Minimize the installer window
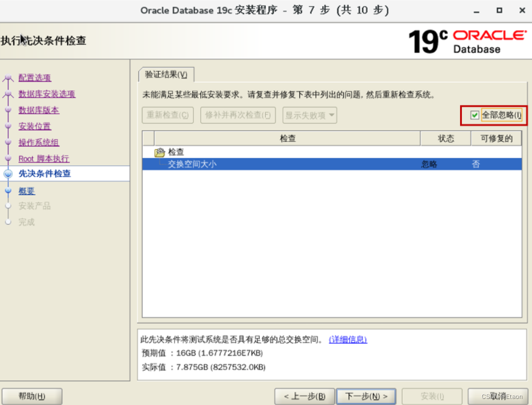This screenshot has height=405, width=532. [477, 11]
